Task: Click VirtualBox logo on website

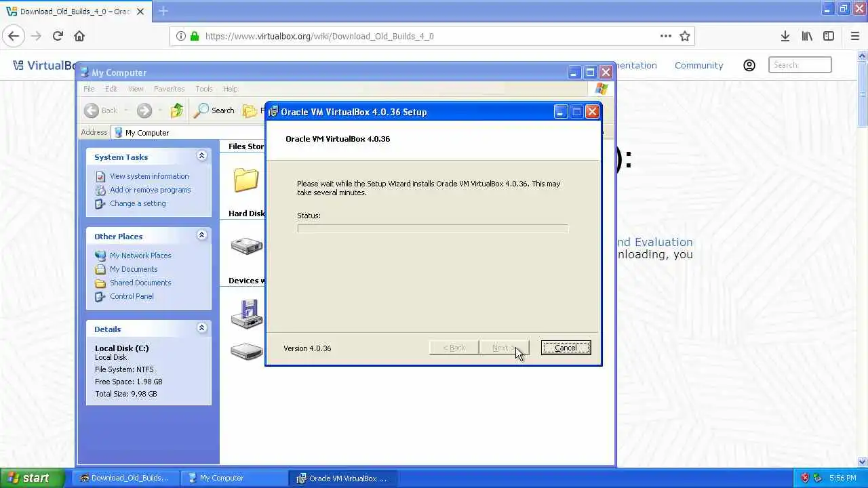Action: click(44, 65)
